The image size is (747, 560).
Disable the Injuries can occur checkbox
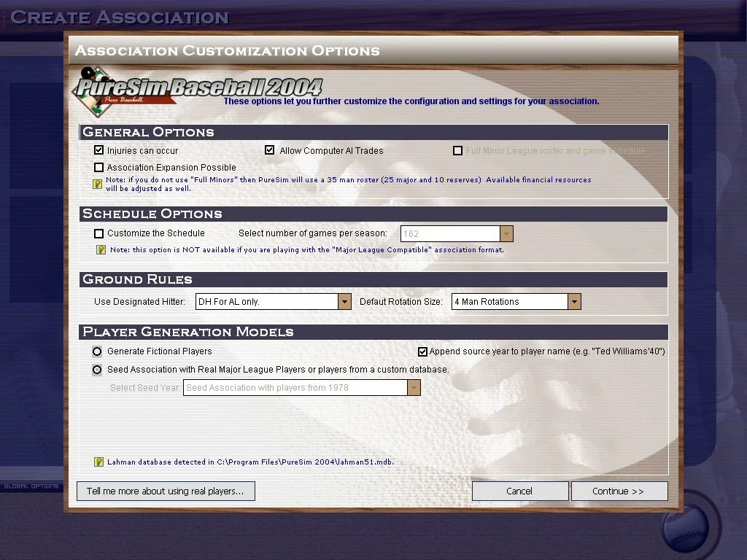[99, 150]
